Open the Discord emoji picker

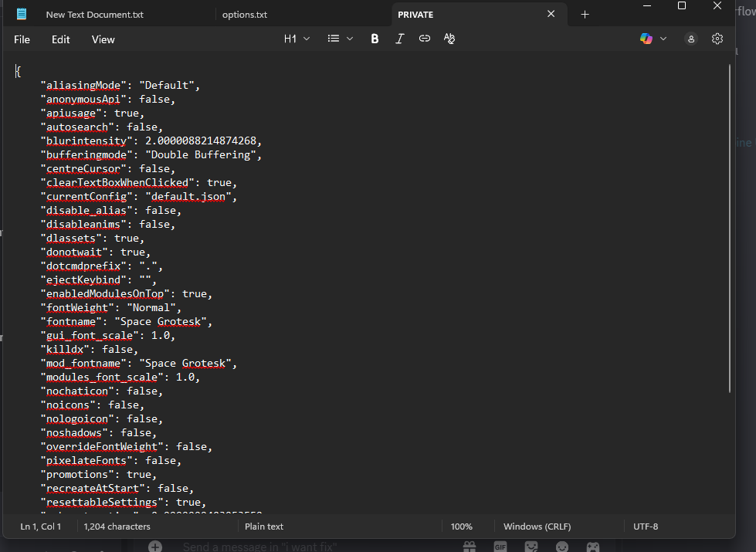pyautogui.click(x=562, y=547)
